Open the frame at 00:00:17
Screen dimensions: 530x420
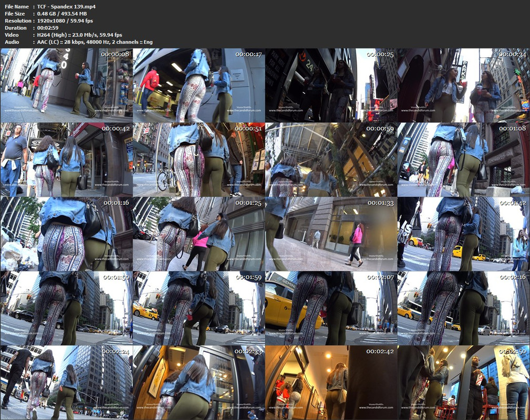click(x=199, y=86)
